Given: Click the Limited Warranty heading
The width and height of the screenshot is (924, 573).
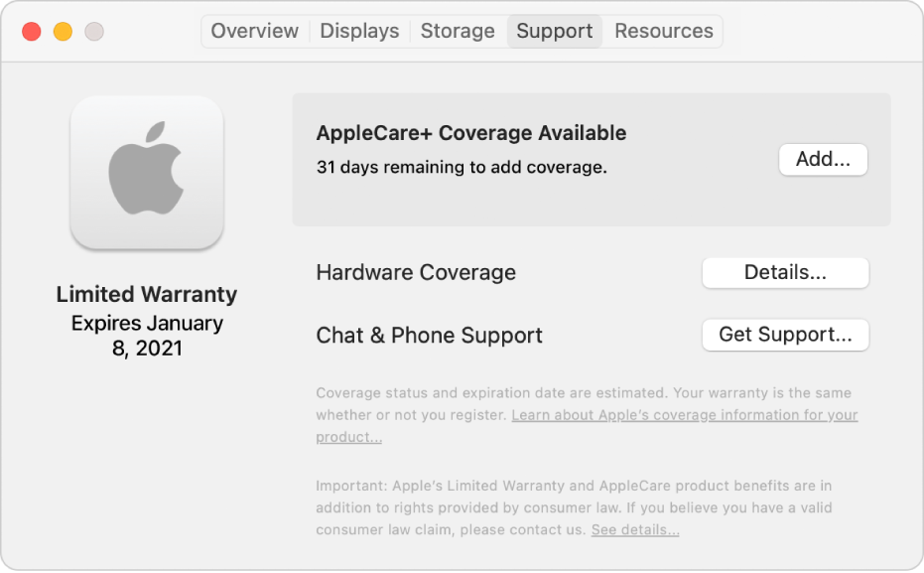Looking at the screenshot, I should click(147, 294).
